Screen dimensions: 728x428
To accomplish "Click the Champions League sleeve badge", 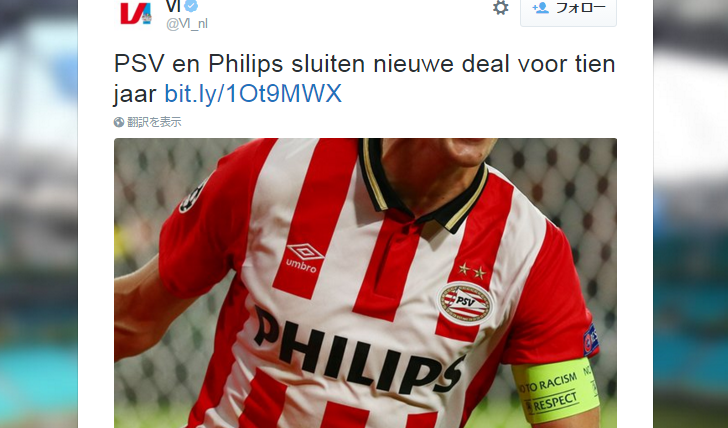I will [x=192, y=197].
